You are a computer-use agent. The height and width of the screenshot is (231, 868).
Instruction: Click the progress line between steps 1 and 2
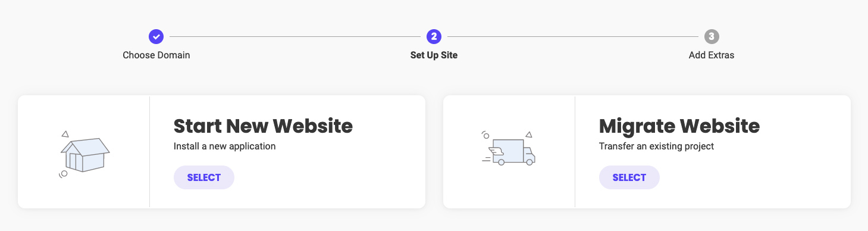[294, 37]
